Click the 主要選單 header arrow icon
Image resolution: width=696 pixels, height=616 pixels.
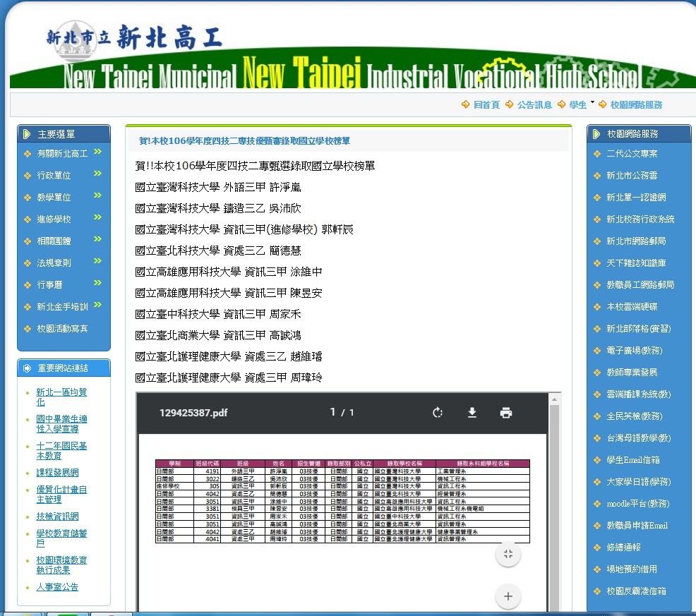[27, 133]
